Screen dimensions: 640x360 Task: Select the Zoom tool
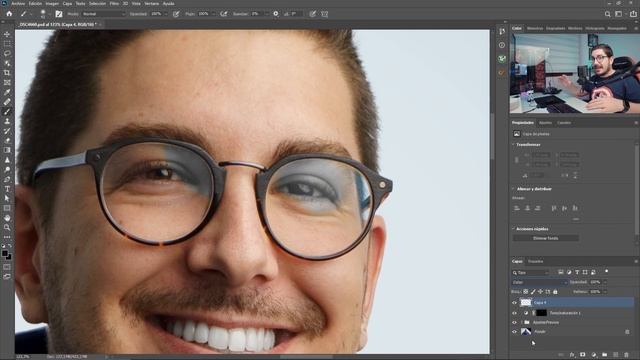[x=7, y=227]
